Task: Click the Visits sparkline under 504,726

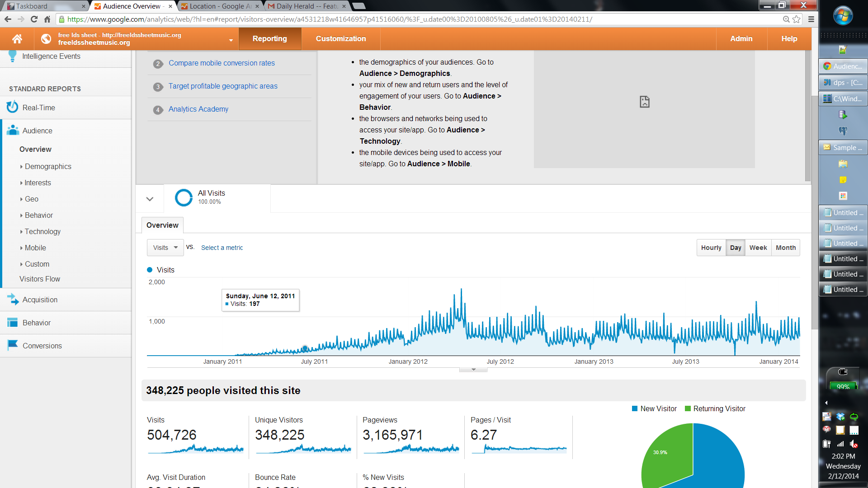Action: coord(195,449)
